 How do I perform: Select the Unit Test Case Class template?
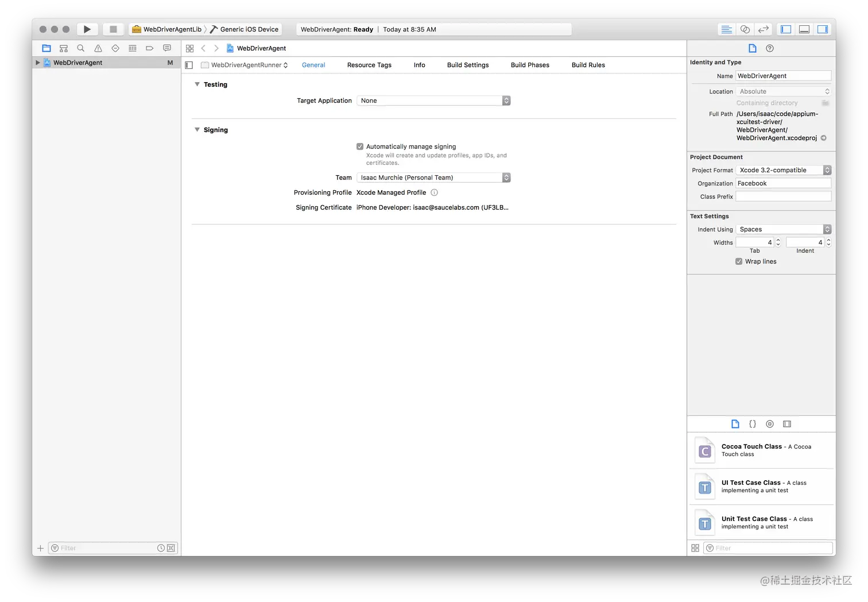(761, 523)
